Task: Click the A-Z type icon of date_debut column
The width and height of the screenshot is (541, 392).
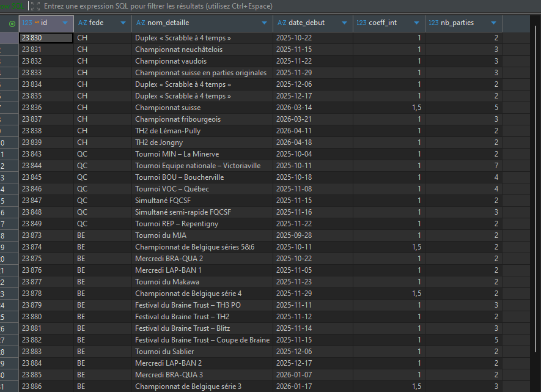Action: [x=282, y=23]
